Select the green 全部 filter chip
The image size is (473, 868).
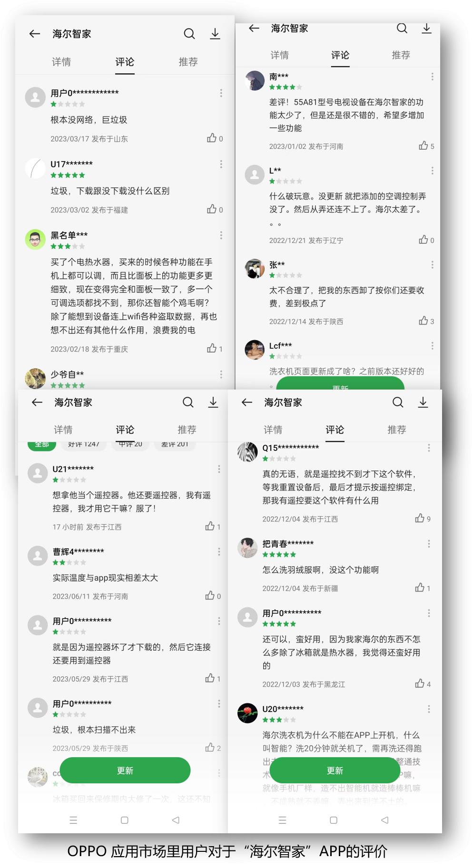click(x=42, y=445)
